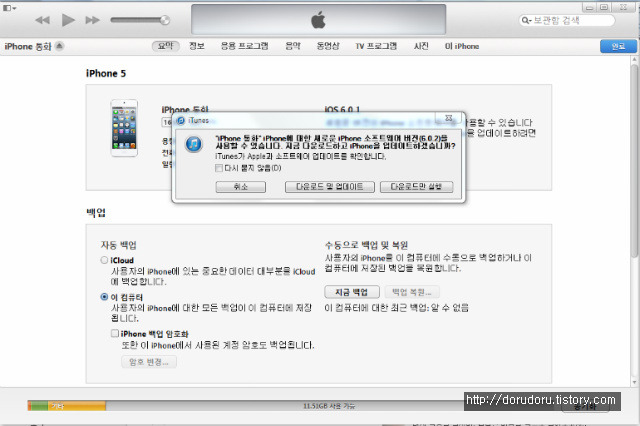
Task: Eject the iPhone using the eject icon
Action: pyautogui.click(x=60, y=46)
